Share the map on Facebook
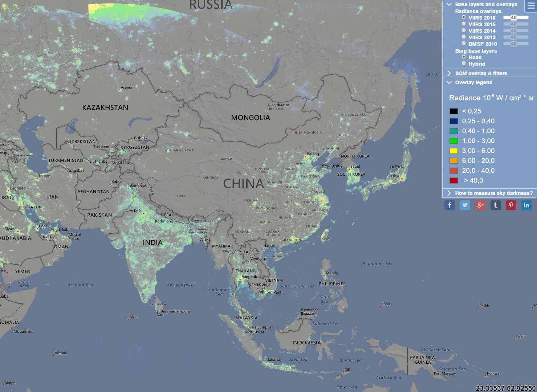 (449, 205)
